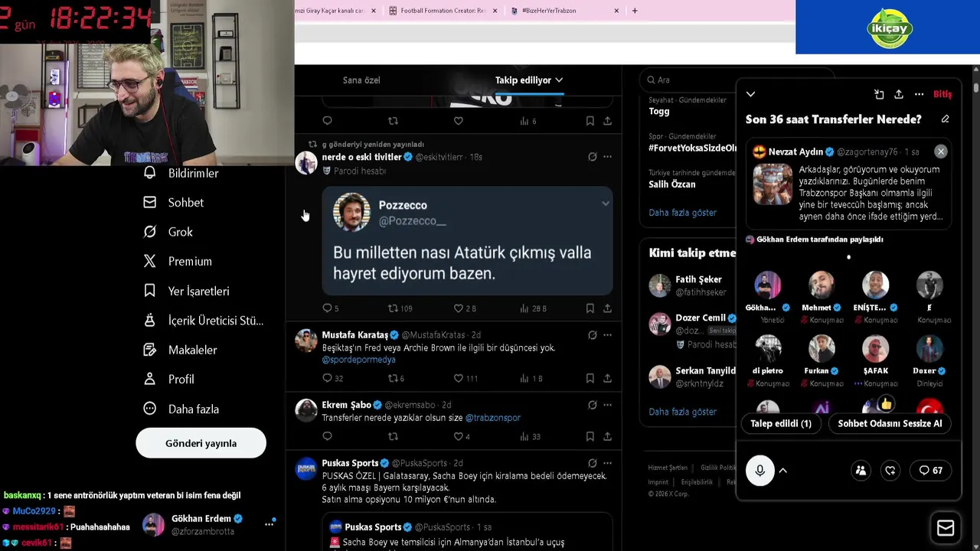Open more options on Puskas Sports tweet
Viewport: 980px width, 551px height.
pyautogui.click(x=607, y=463)
